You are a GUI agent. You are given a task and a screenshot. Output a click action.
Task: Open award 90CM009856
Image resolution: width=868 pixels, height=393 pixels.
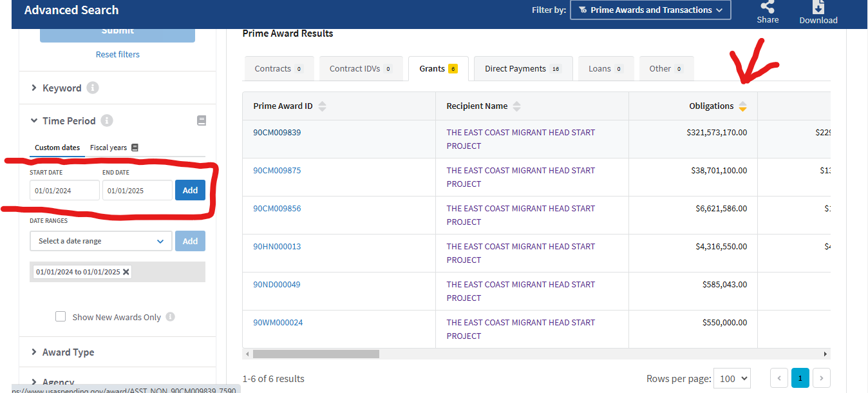(277, 208)
